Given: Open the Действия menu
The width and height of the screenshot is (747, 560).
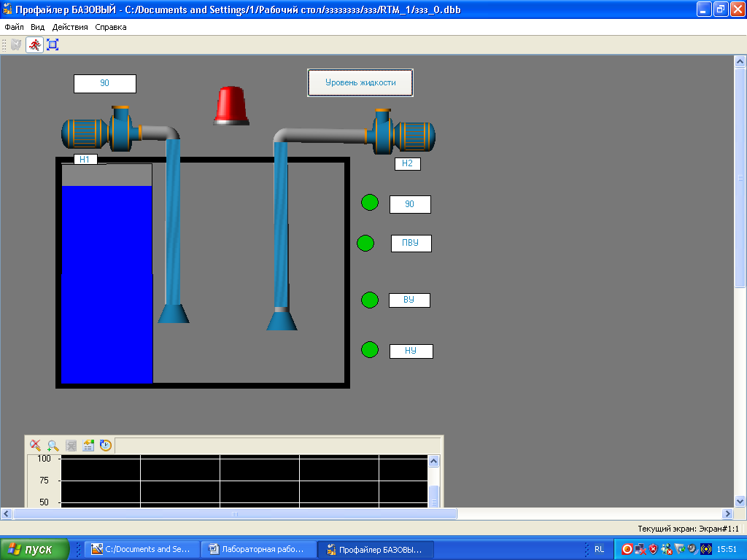Looking at the screenshot, I should (x=70, y=27).
